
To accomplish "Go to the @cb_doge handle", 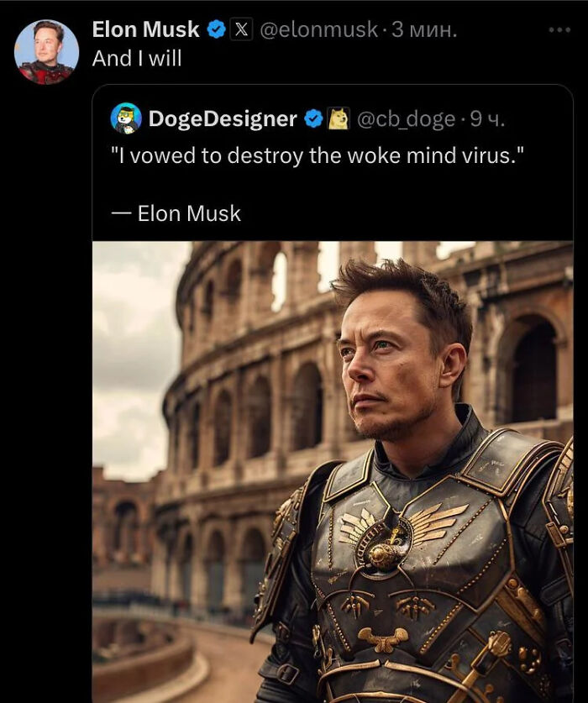I will pos(407,119).
